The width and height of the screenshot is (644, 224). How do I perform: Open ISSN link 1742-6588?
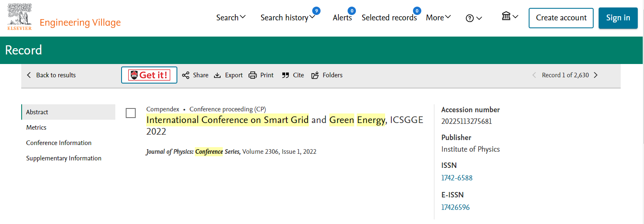point(457,178)
